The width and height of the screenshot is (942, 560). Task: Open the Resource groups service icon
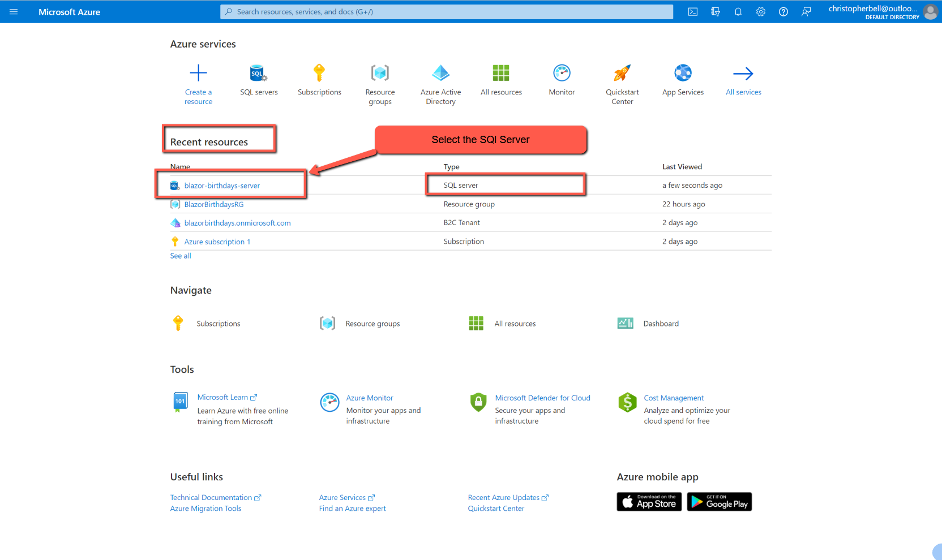(x=379, y=74)
